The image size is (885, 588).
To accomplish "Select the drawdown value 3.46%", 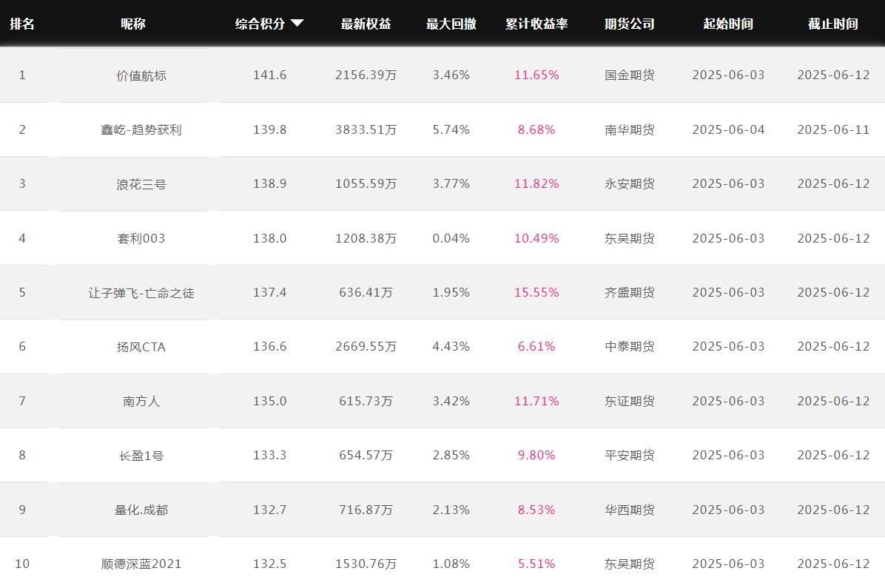I will [451, 75].
